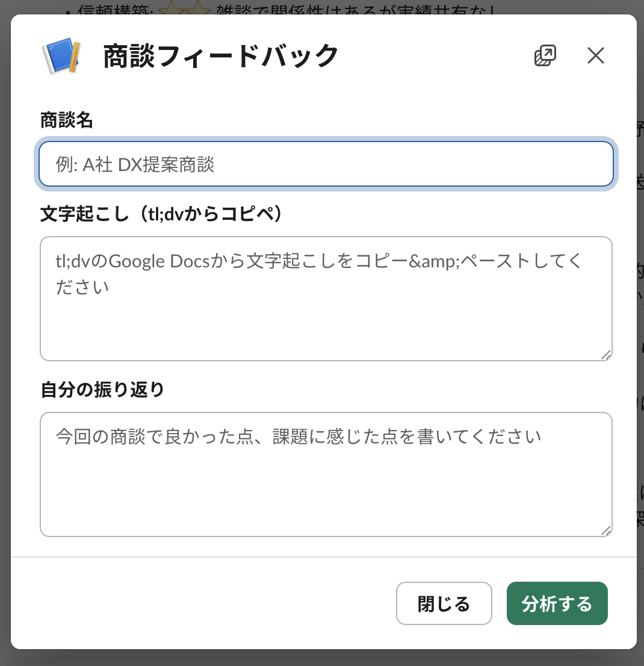Open the dialog in a new window
Image resolution: width=644 pixels, height=666 pixels.
pos(545,56)
